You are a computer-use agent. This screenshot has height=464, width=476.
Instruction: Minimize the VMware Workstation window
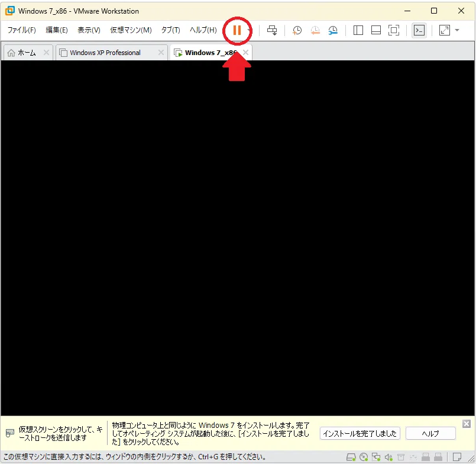click(x=407, y=11)
